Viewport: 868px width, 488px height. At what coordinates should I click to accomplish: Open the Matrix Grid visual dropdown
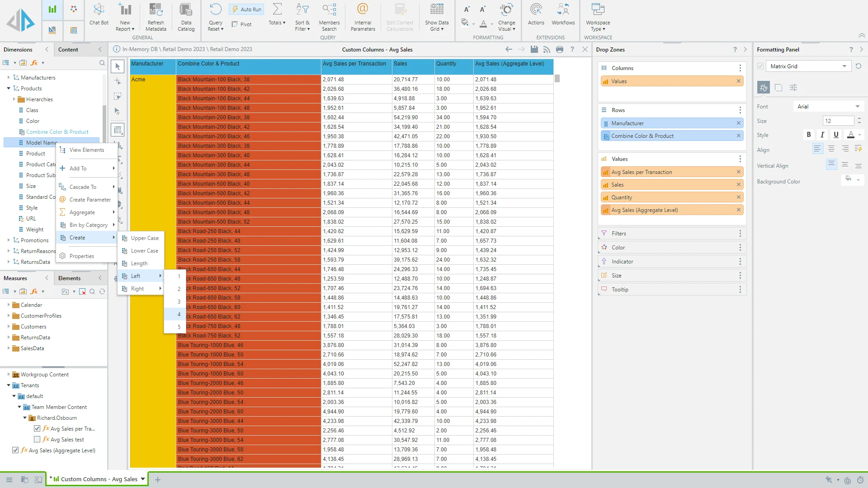coord(844,66)
